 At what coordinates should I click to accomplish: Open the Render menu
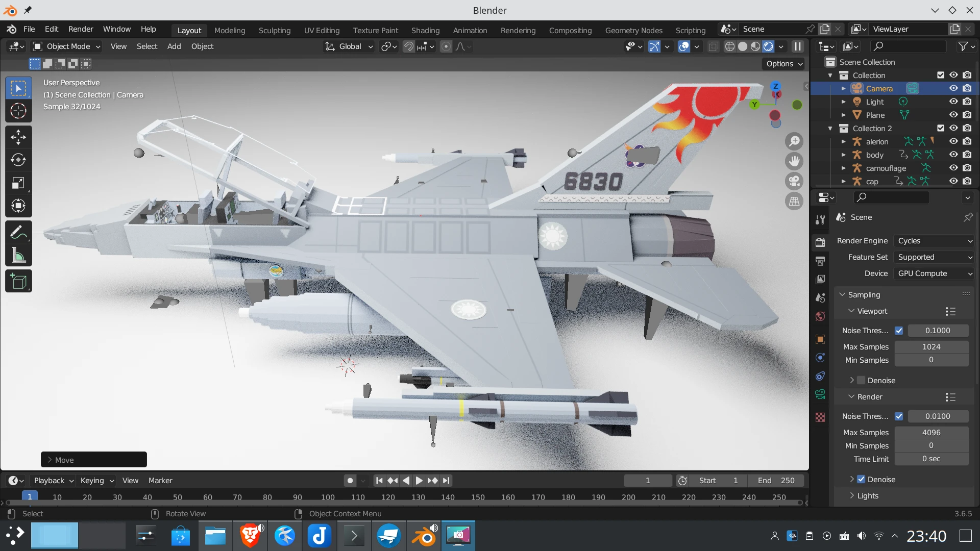coord(81,29)
